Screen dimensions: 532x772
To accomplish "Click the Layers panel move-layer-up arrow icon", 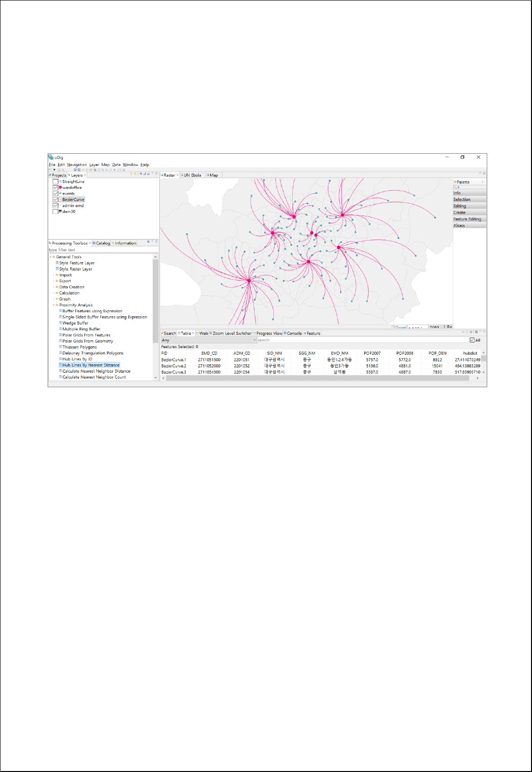I will (131, 174).
